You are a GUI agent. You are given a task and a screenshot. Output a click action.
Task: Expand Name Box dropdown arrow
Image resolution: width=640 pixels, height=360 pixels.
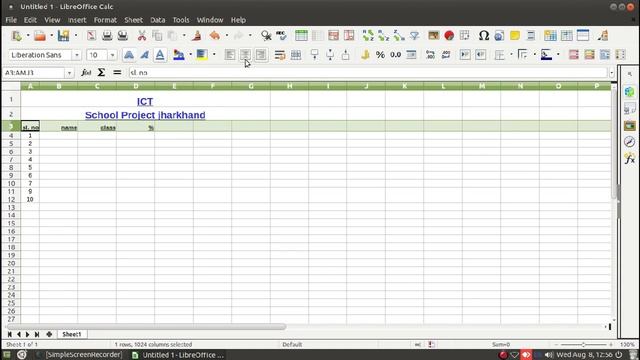click(69, 73)
